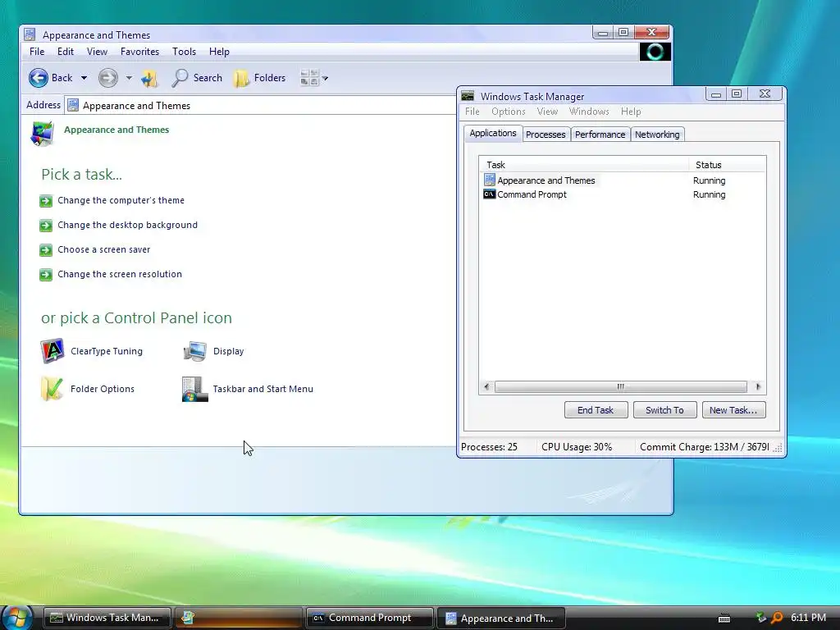Select Change the computer's theme link
The image size is (840, 630).
121,200
